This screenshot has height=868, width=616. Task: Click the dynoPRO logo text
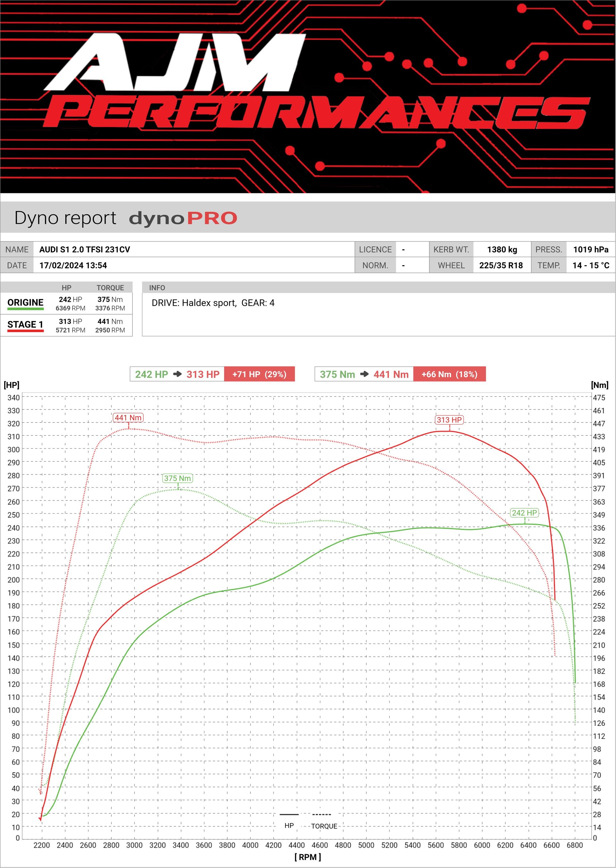[183, 219]
